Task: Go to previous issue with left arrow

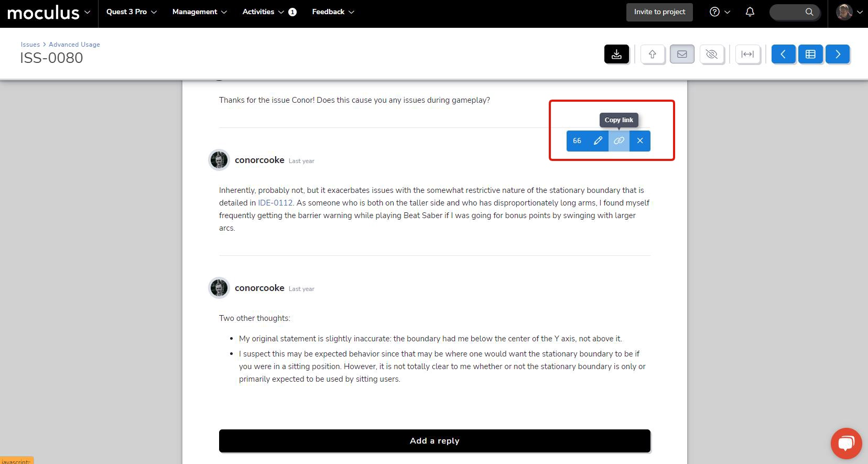Action: (783, 54)
